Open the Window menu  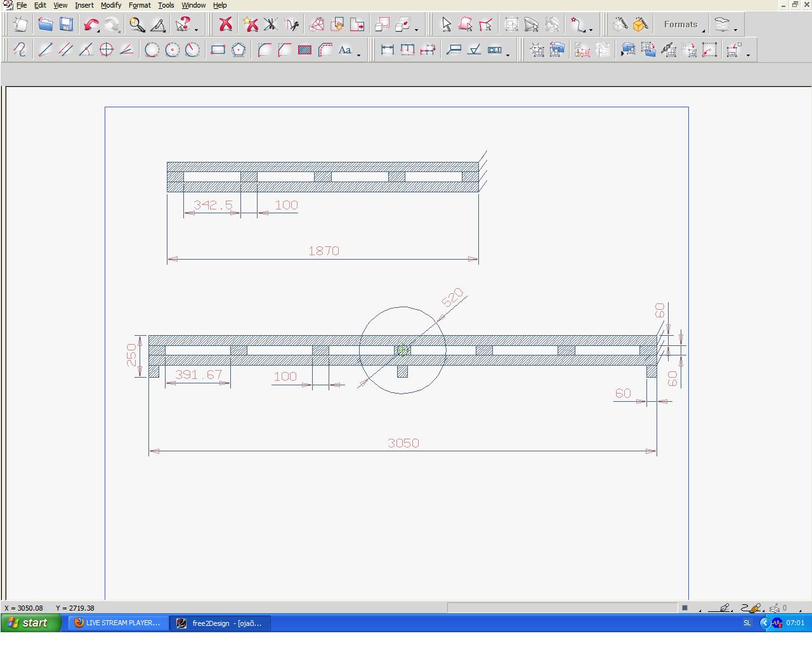(193, 5)
